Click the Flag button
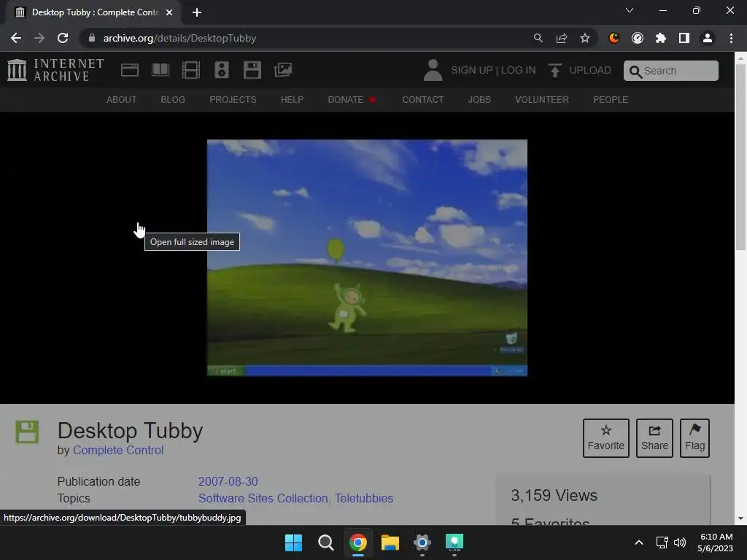747x560 pixels. (695, 438)
